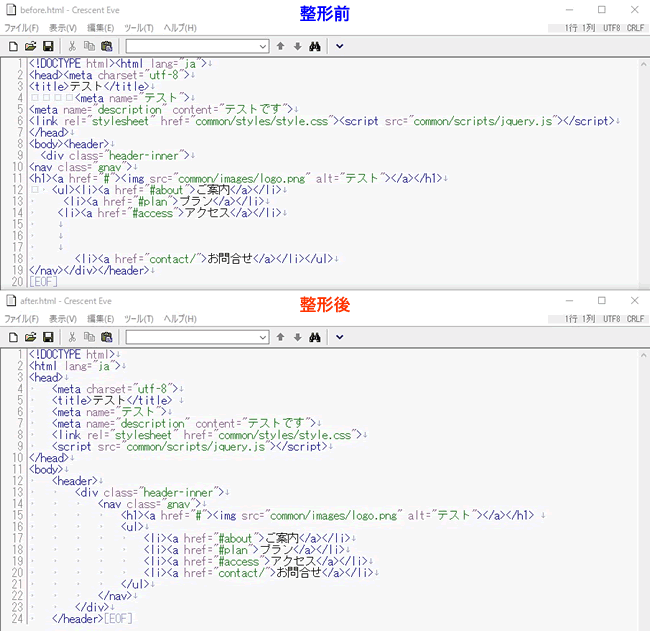Click CRLF line ending indicator in before.html

[x=635, y=28]
